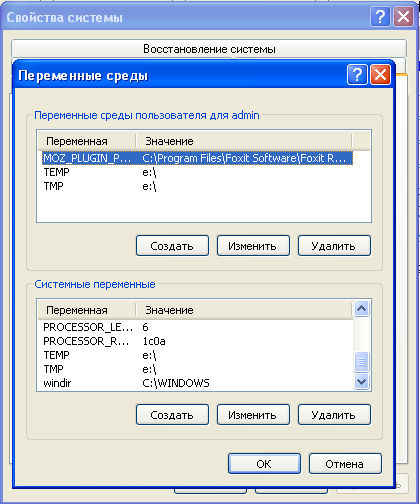The height and width of the screenshot is (504, 420).
Task: Click Удалить under system variables
Action: point(334,415)
